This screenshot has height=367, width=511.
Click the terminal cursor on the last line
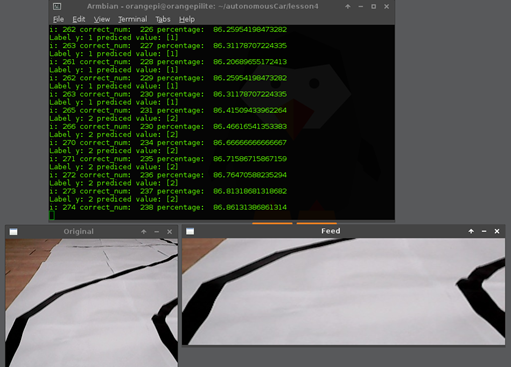(52, 215)
